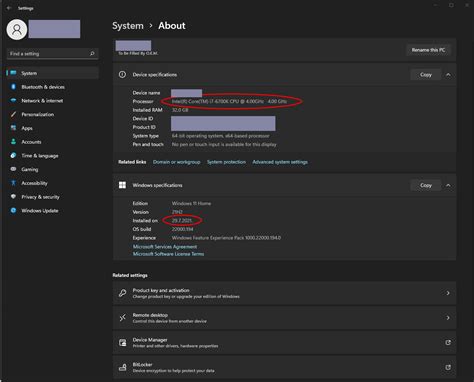Click the OS build 22000.194 value
The image size is (474, 382).
click(x=182, y=229)
